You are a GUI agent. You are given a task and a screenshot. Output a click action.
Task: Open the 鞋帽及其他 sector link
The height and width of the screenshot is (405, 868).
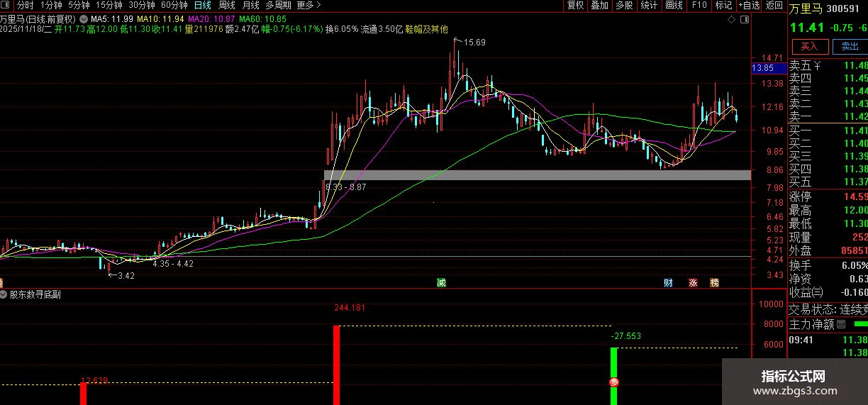[426, 29]
